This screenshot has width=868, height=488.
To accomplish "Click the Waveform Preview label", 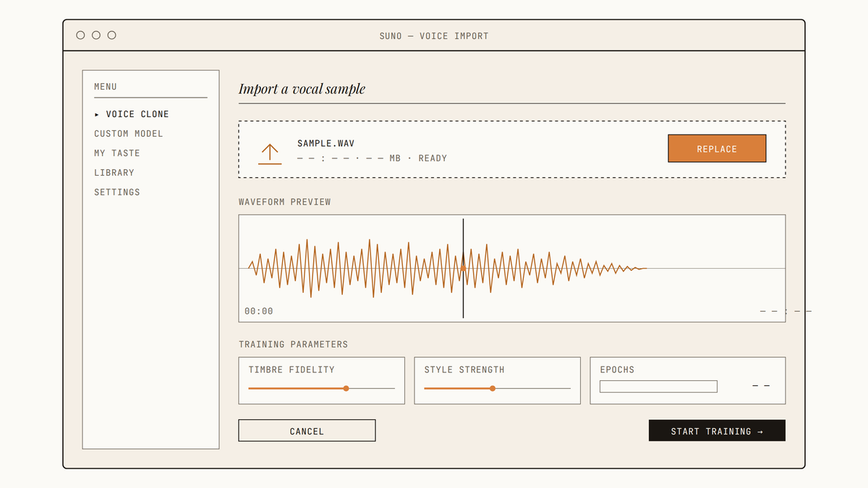I will click(284, 202).
